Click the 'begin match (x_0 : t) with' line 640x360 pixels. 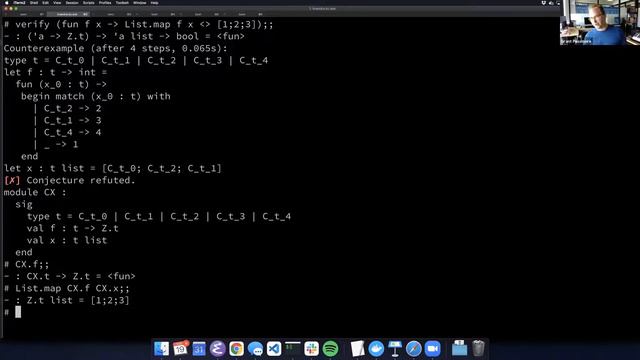coord(96,96)
